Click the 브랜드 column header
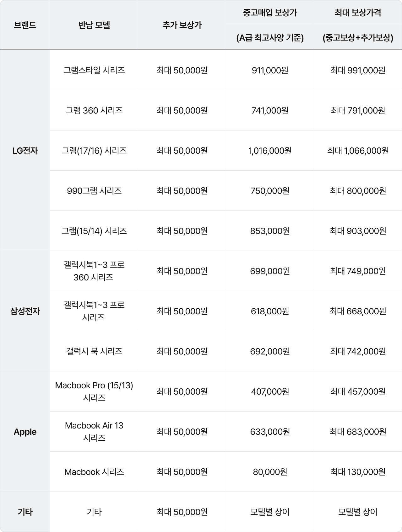The height and width of the screenshot is (532, 402). (25, 25)
